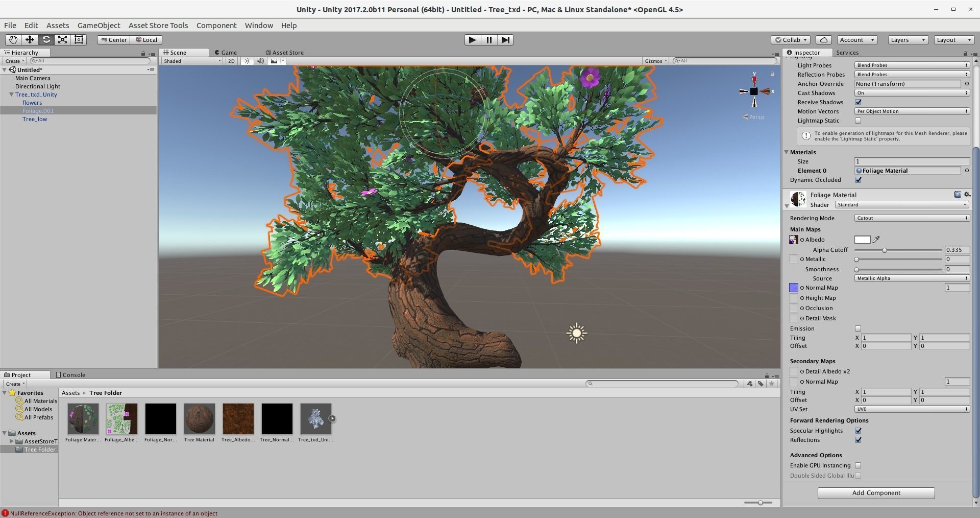This screenshot has width=980, height=518.
Task: Toggle Reflections checkbox
Action: pos(858,440)
